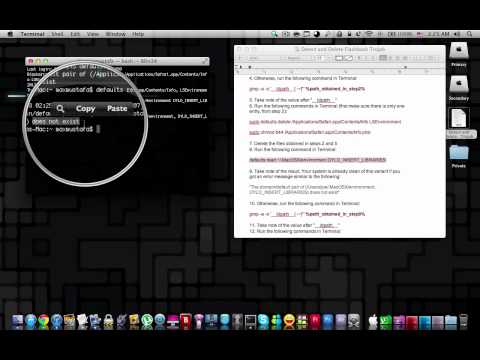Image resolution: width=480 pixels, height=360 pixels.
Task: Select the Primary drive desktop icon
Action: [459, 55]
